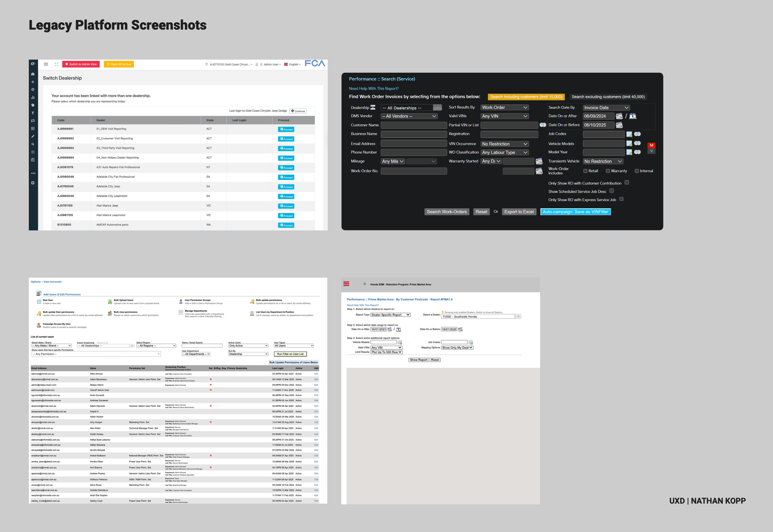Click the Switch to Admin View button
The height and width of the screenshot is (532, 773).
coord(81,64)
